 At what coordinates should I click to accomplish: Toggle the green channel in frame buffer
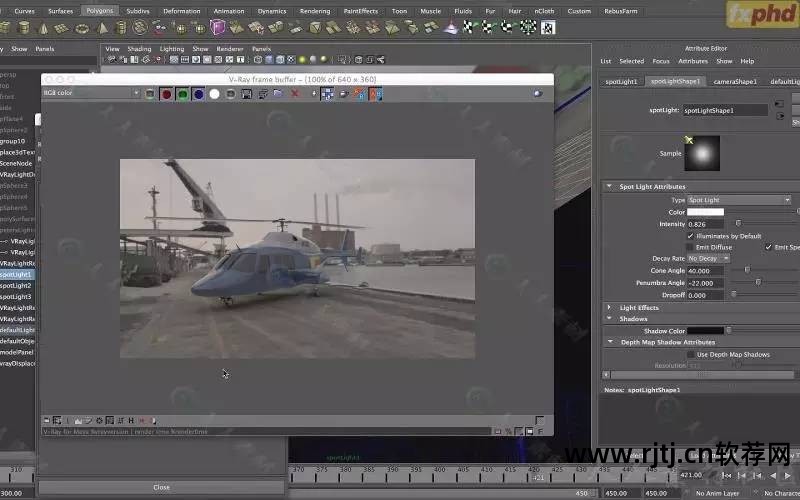[x=182, y=94]
